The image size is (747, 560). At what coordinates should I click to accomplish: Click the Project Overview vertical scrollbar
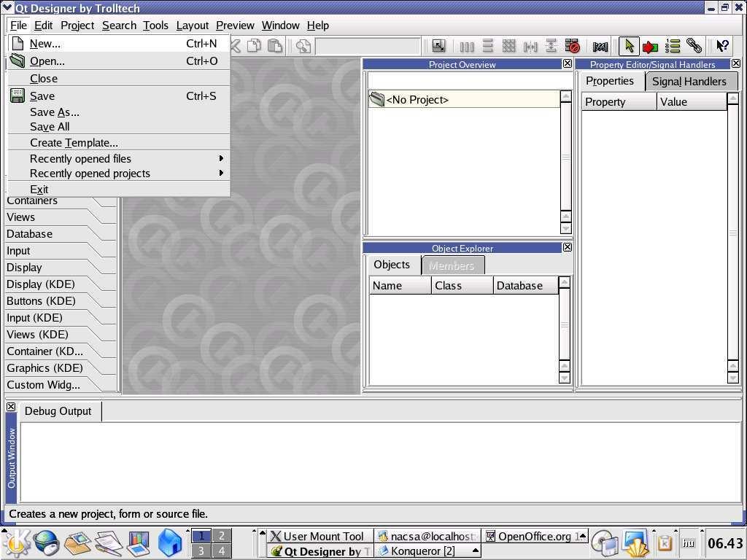(x=565, y=162)
